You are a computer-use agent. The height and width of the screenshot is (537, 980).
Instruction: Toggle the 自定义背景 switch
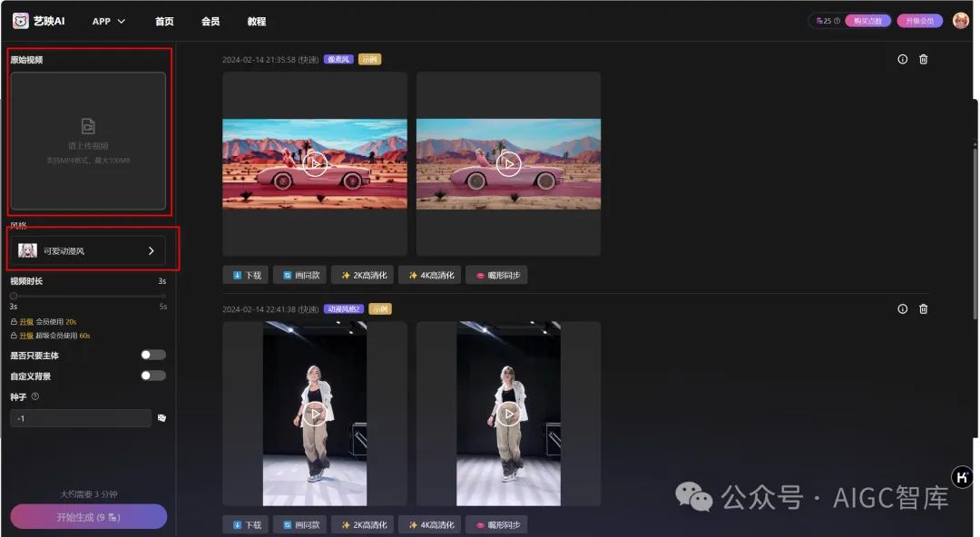tap(153, 376)
